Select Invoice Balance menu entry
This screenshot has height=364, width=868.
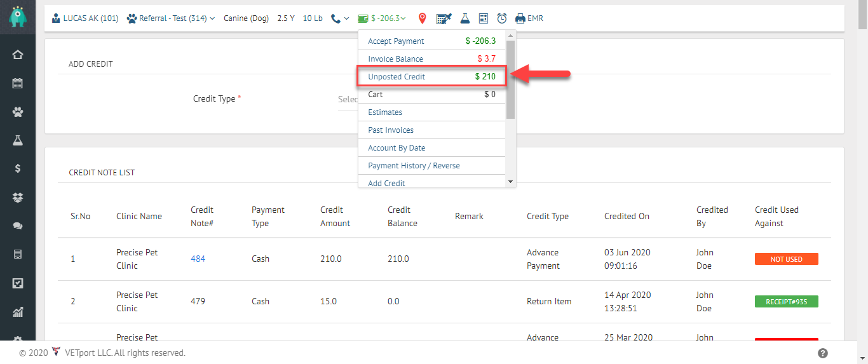point(432,58)
